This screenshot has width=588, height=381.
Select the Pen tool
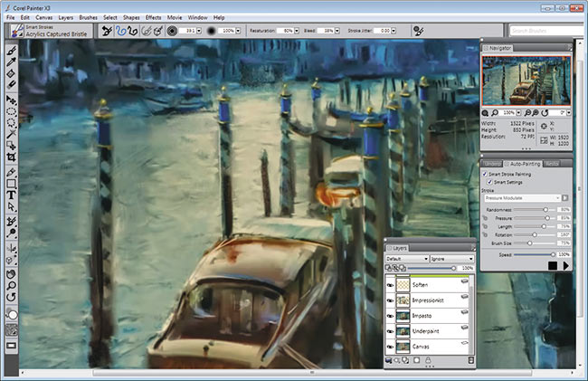[11, 172]
